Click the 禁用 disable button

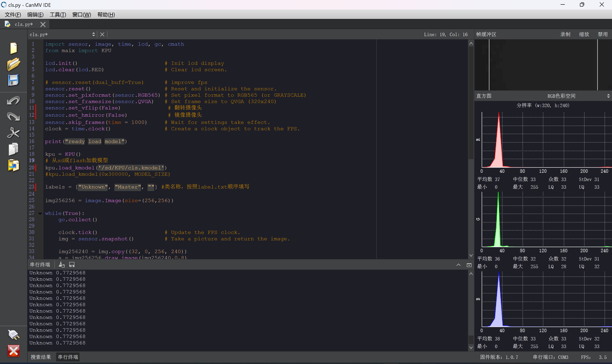[602, 34]
